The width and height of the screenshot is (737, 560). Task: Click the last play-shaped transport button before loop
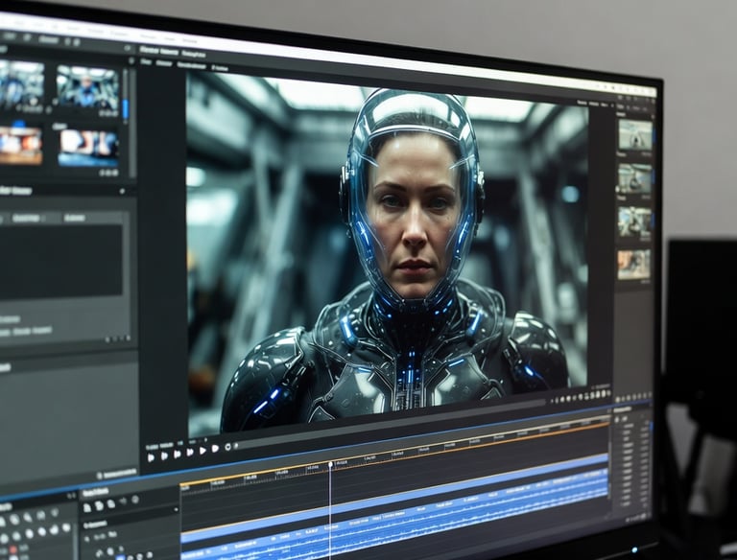[215, 449]
